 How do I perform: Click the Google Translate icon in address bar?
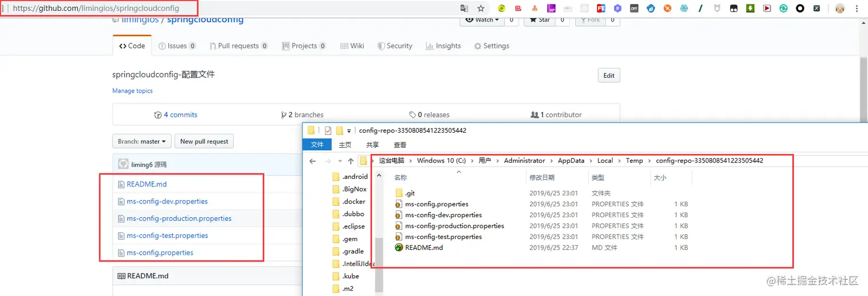[x=464, y=9]
